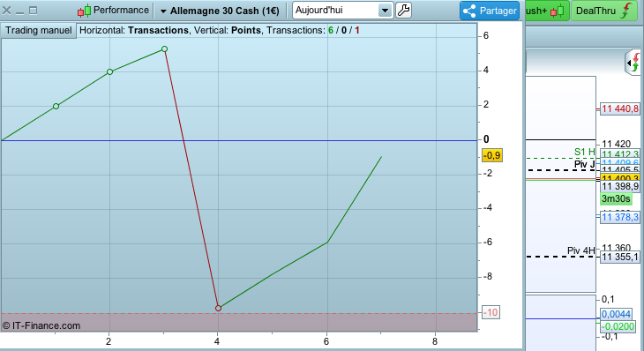Click the IT-Finance.com copyright text
Image resolution: width=644 pixels, height=351 pixels.
pyautogui.click(x=41, y=325)
